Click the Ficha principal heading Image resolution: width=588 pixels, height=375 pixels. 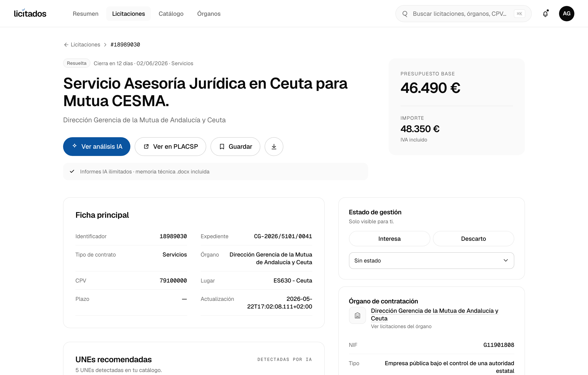click(x=102, y=215)
